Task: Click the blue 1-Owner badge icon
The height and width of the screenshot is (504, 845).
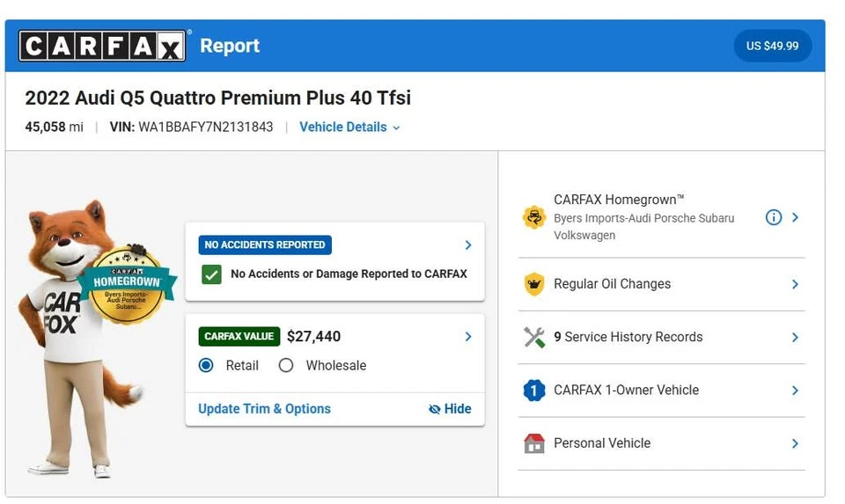Action: (534, 391)
